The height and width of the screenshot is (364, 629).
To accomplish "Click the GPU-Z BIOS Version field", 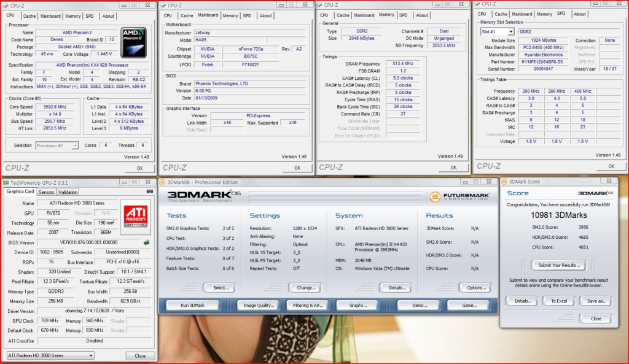I will (x=88, y=242).
